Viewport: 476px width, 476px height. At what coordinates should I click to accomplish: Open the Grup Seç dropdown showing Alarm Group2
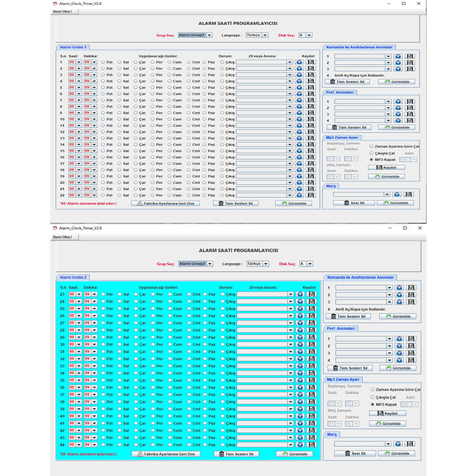click(195, 263)
